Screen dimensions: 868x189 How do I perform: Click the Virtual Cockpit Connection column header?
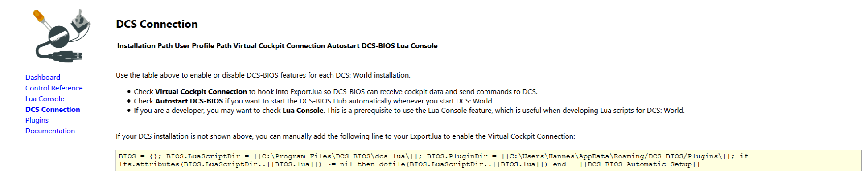(x=279, y=46)
